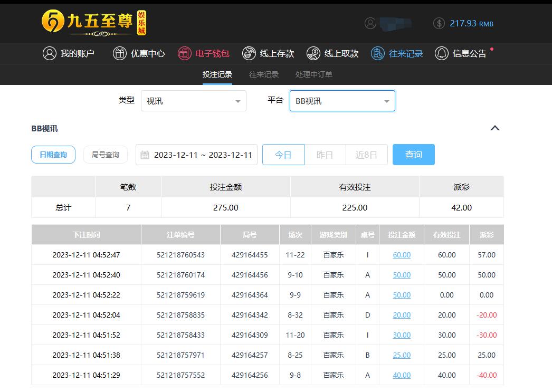Select the 昨日 date range option

pyautogui.click(x=325, y=155)
